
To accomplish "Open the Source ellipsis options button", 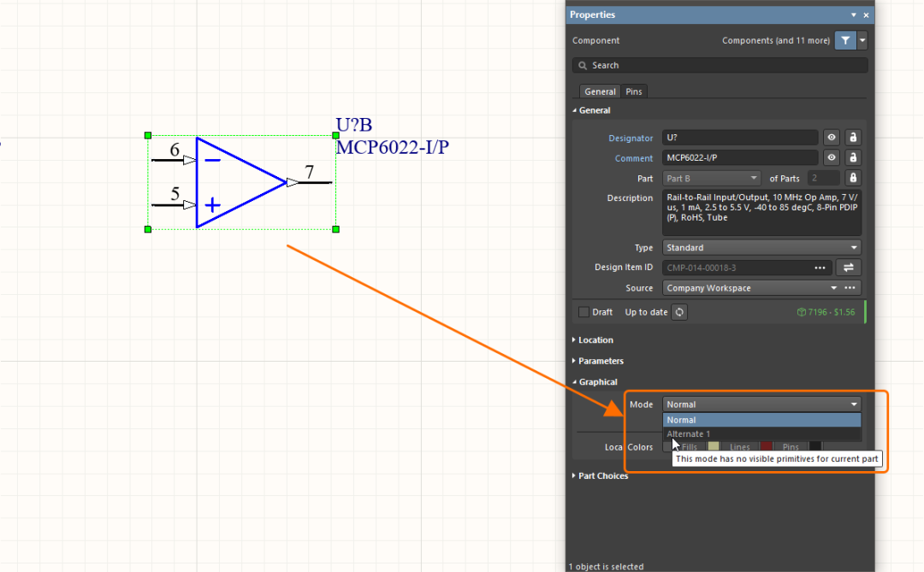I will (x=850, y=288).
